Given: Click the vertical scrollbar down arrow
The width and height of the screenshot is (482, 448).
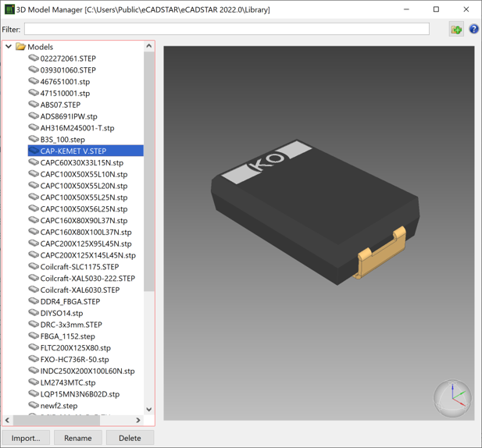Looking at the screenshot, I should coord(149,409).
